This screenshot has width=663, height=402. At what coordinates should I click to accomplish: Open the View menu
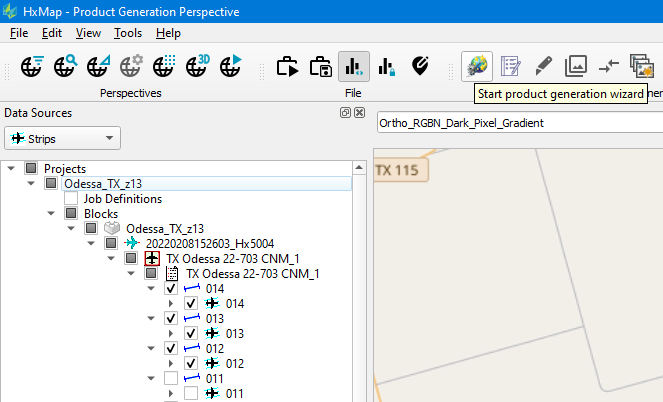coord(88,33)
